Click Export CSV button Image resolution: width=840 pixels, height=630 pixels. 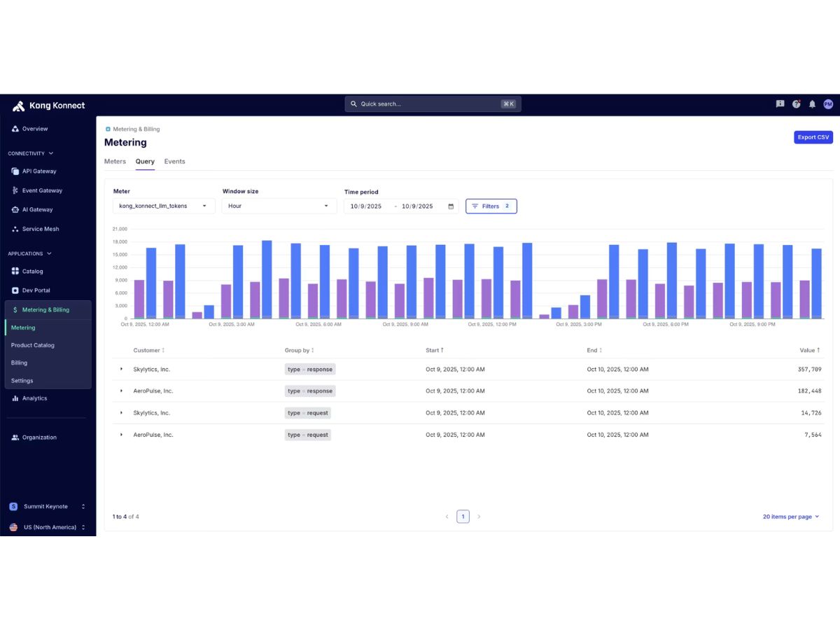tap(813, 137)
